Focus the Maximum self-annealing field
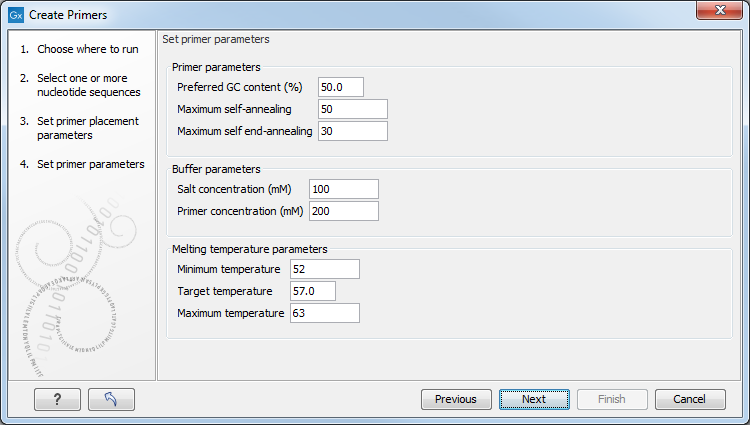Screen dimensions: 750x425 (x=353, y=109)
